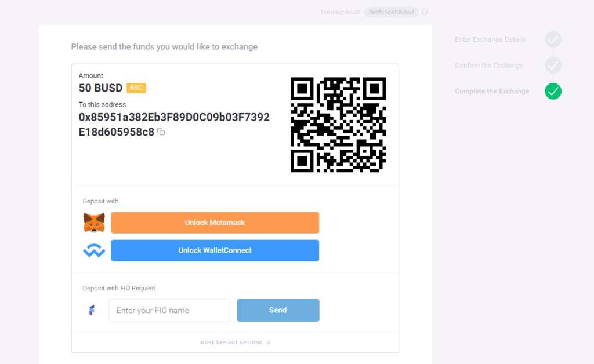Focus the Enter your FIO name field
Viewport: 594px width, 364px height.
pyautogui.click(x=170, y=310)
